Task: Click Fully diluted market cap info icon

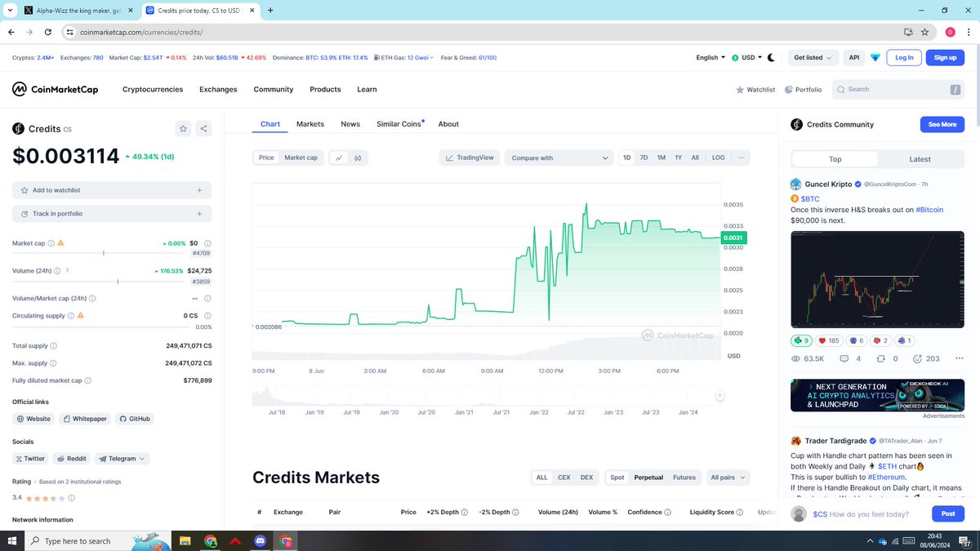Action: (x=88, y=380)
